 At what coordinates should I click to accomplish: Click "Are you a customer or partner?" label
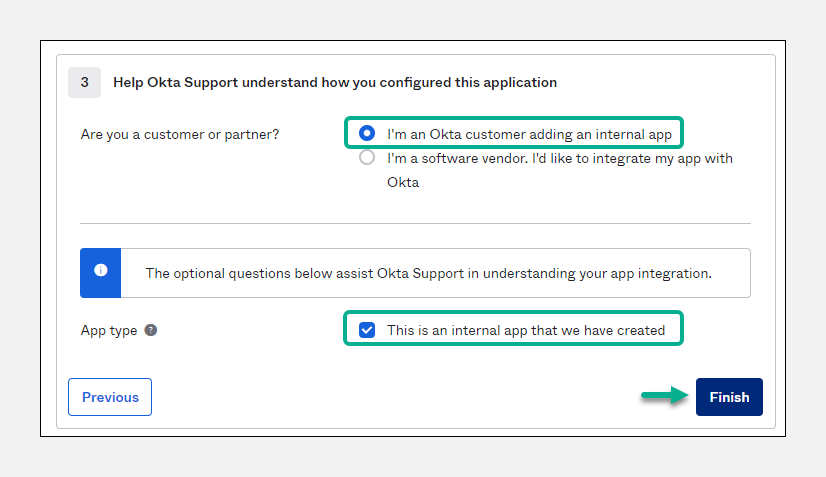point(180,134)
